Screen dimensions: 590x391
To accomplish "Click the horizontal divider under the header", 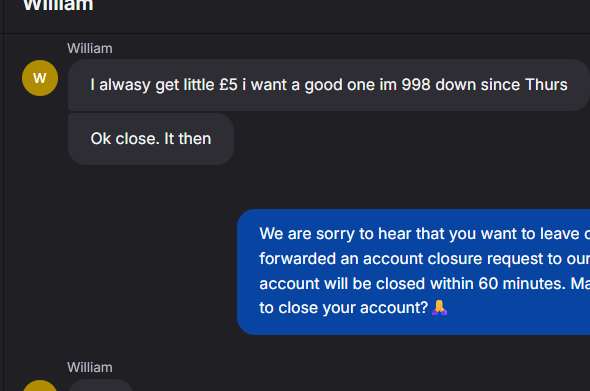I will [297, 33].
